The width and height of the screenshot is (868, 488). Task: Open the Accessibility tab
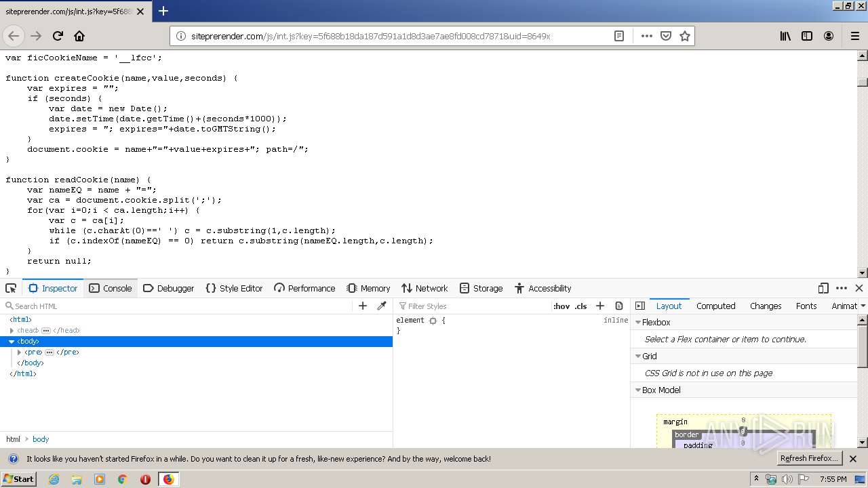click(x=542, y=288)
